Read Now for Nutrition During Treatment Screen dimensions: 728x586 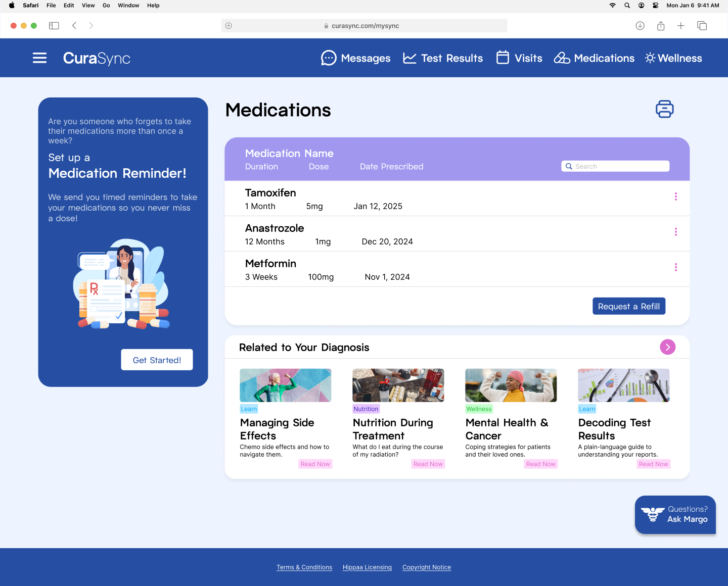tap(428, 464)
